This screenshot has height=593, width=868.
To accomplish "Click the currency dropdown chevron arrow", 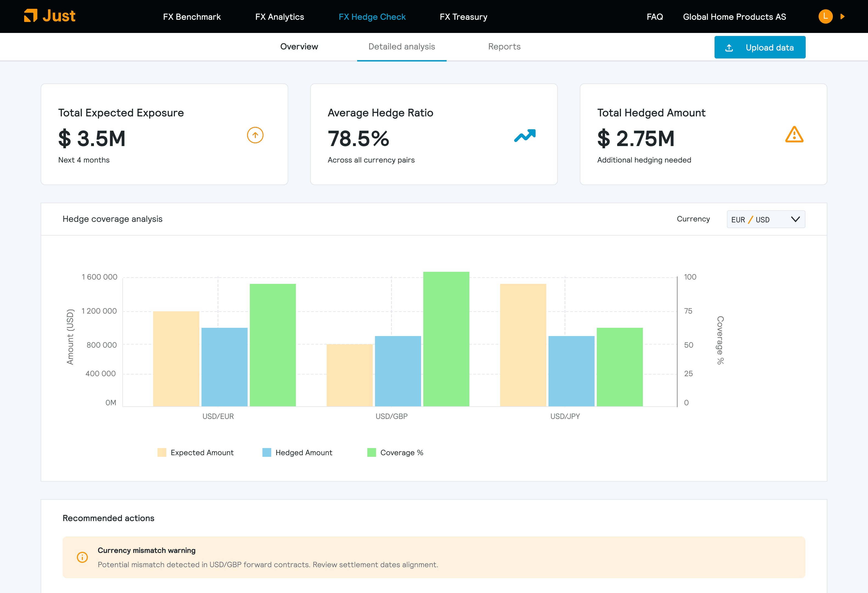I will (795, 219).
